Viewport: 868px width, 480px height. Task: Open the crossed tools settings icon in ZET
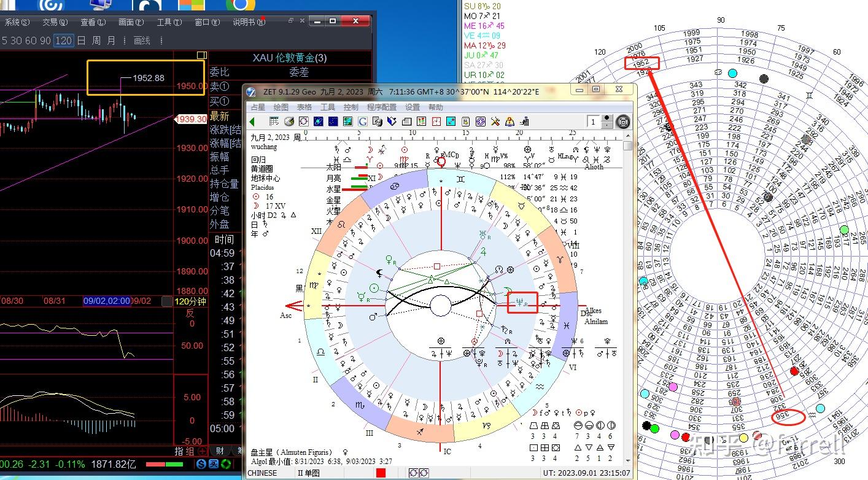495,122
